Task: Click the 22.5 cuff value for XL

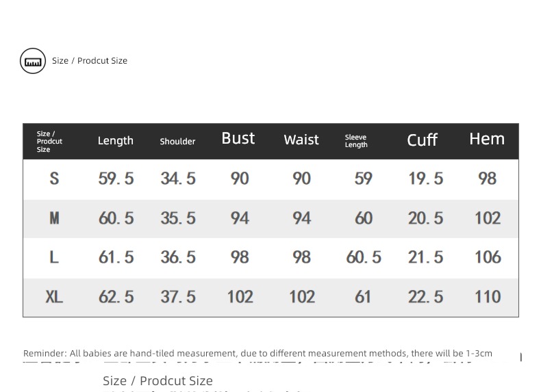Action: coord(425,297)
